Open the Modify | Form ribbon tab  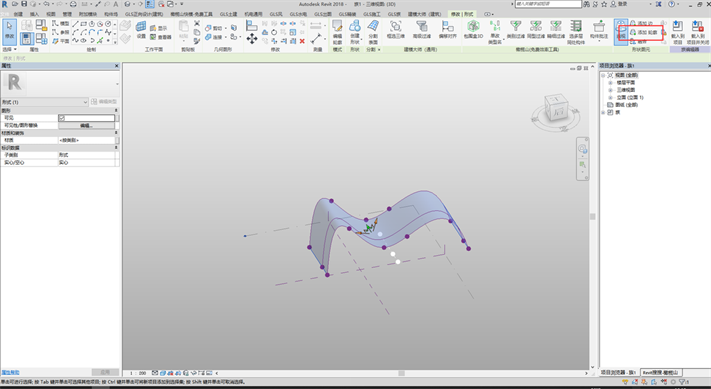coord(462,14)
